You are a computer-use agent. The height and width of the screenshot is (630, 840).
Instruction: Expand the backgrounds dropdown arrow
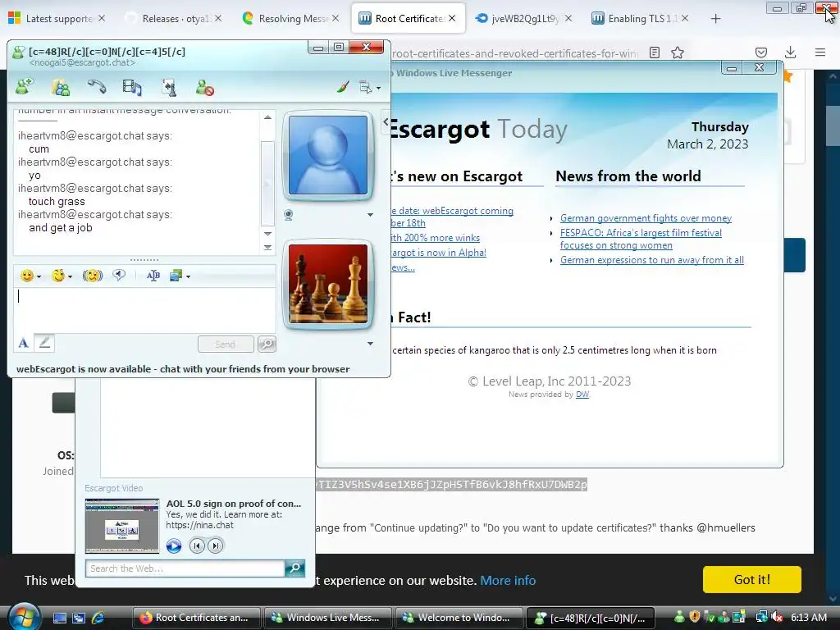pyautogui.click(x=188, y=277)
